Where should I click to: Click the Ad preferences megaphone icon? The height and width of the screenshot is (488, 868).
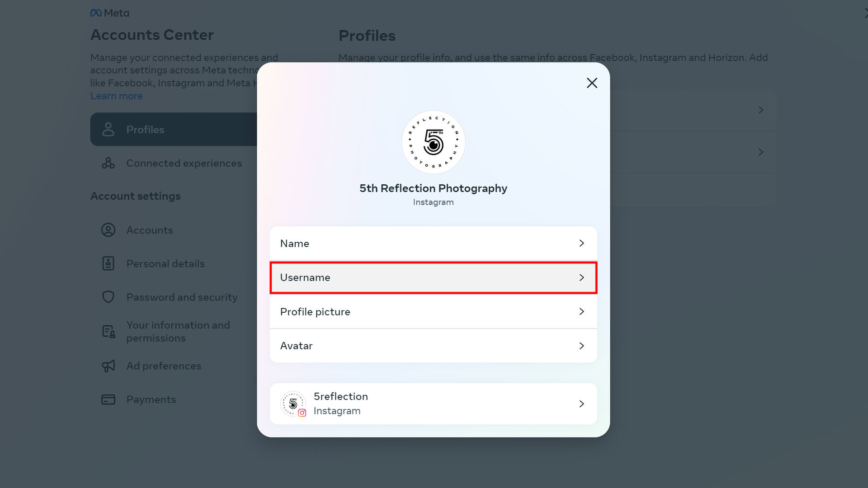pyautogui.click(x=108, y=366)
